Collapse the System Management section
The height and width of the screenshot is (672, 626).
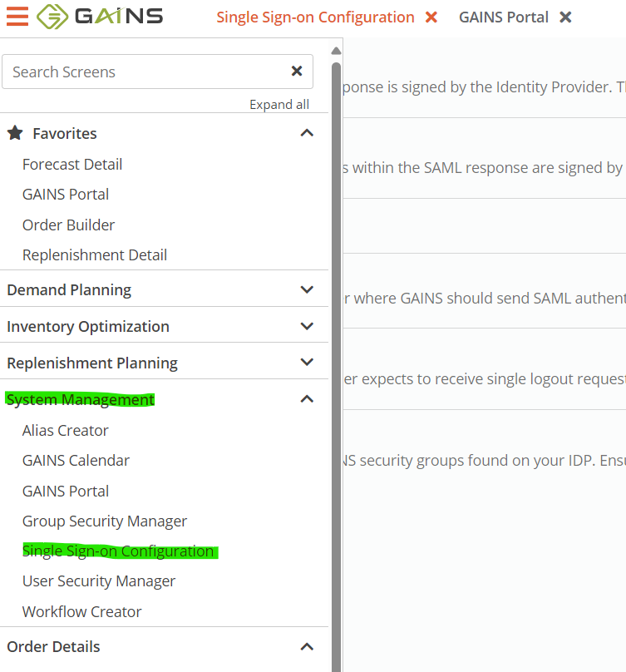(307, 399)
